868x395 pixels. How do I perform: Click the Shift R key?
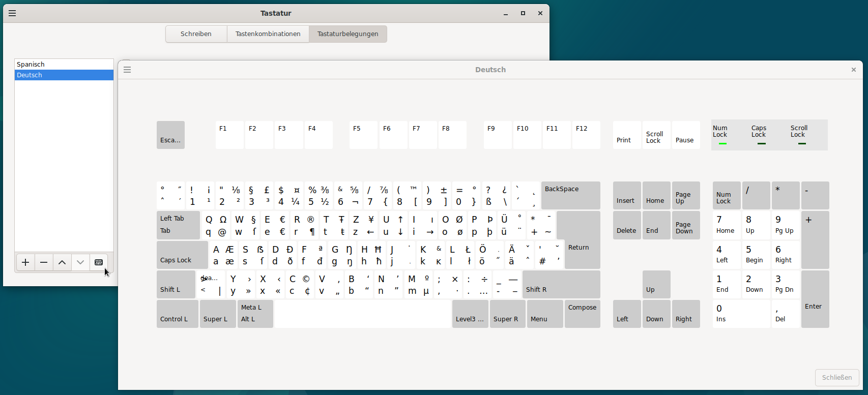coord(561,284)
